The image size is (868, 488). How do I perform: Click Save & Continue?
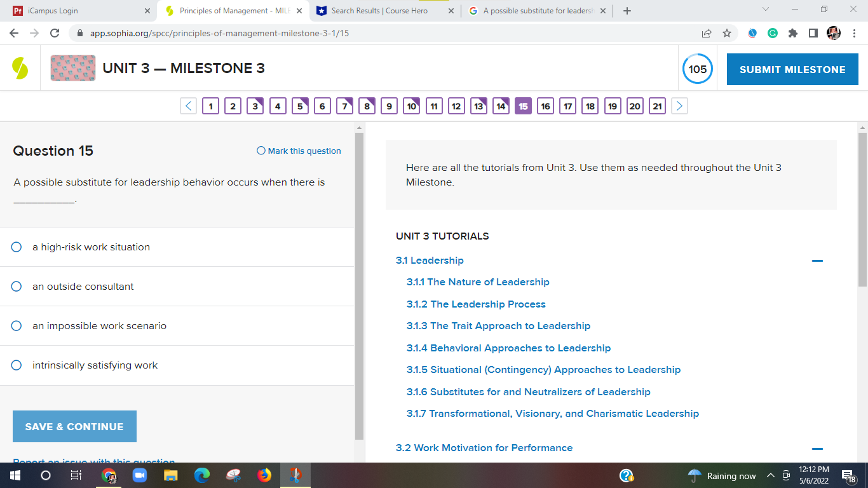point(74,426)
